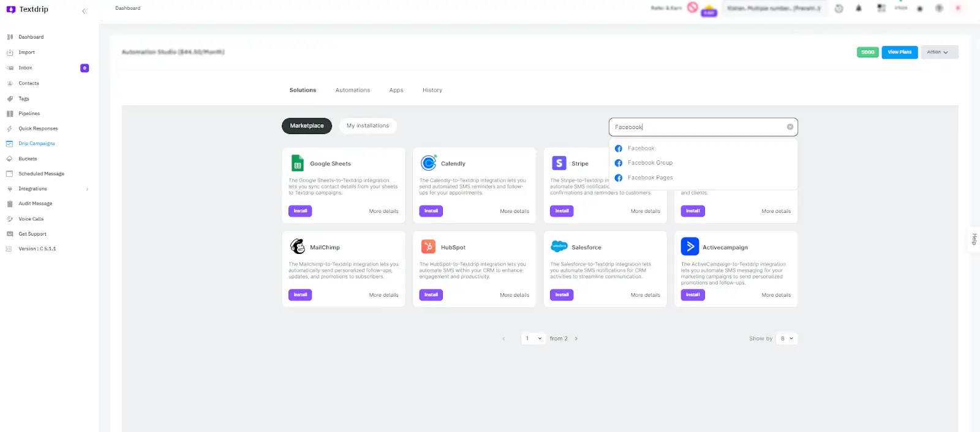This screenshot has width=980, height=432.
Task: Expand the Integrations sidebar submenu
Action: point(87,189)
